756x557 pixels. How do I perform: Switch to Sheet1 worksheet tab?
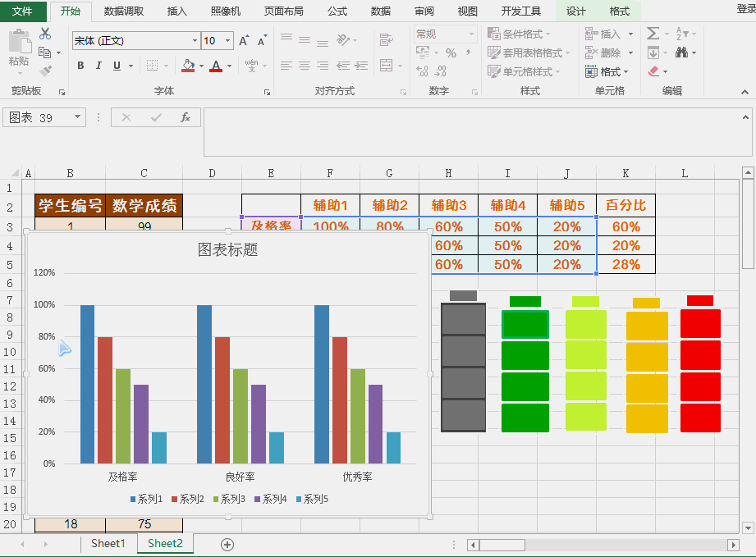click(108, 544)
